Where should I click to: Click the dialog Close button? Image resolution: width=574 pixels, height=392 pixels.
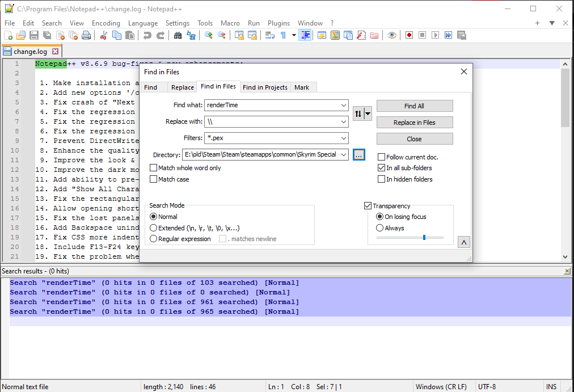[x=415, y=139]
